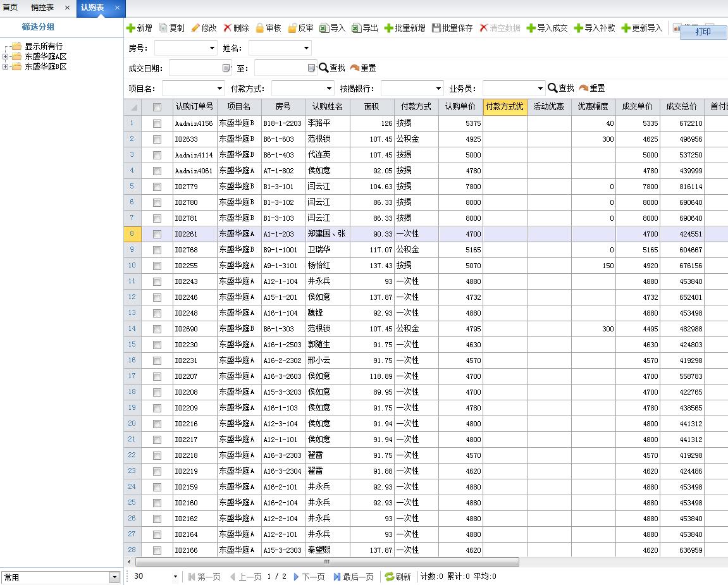Viewport: 728px width, 585px height.
Task: Check the row for order DD2633
Action: pos(157,139)
